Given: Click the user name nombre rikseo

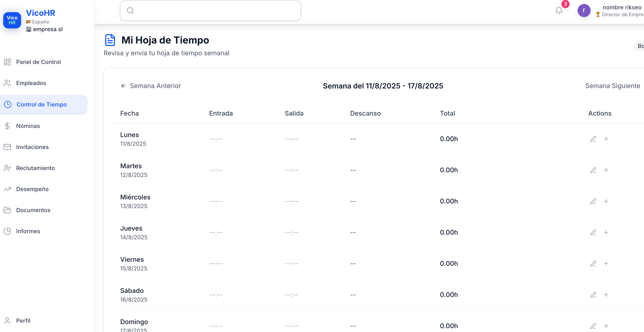Looking at the screenshot, I should click(622, 7).
